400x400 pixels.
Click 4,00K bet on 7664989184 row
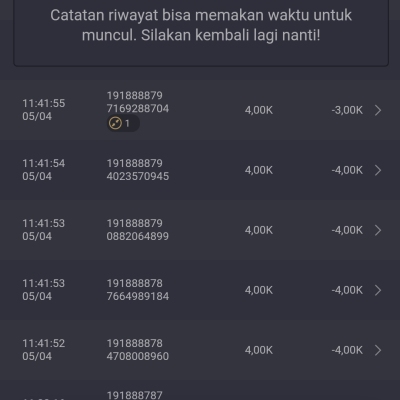pyautogui.click(x=259, y=290)
